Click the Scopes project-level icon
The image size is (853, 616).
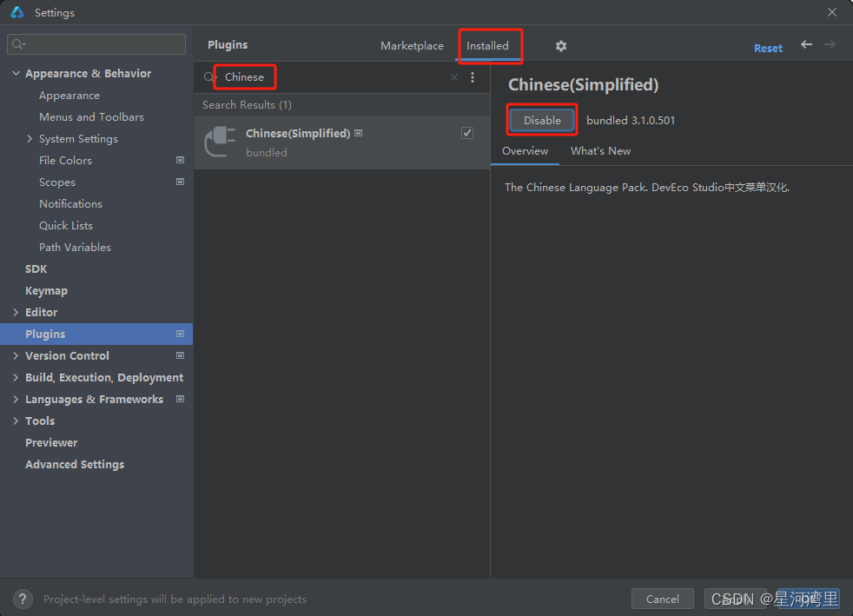click(180, 182)
